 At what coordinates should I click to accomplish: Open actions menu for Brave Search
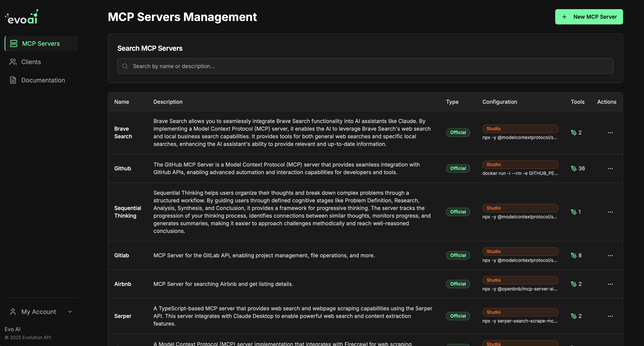point(610,133)
